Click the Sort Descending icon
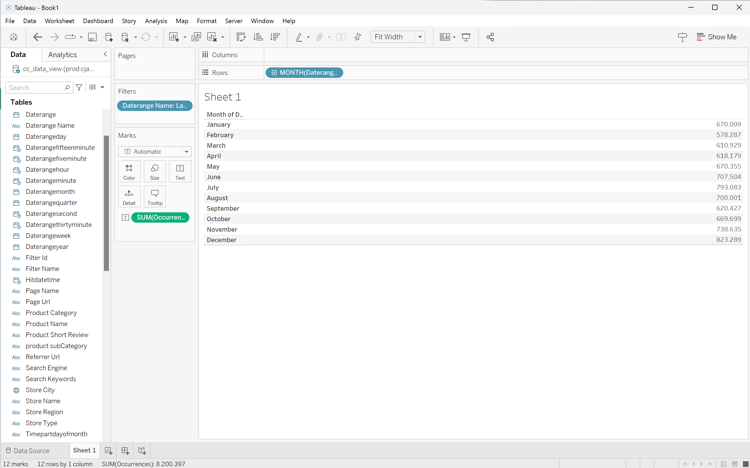Image resolution: width=750 pixels, height=468 pixels. pyautogui.click(x=275, y=37)
